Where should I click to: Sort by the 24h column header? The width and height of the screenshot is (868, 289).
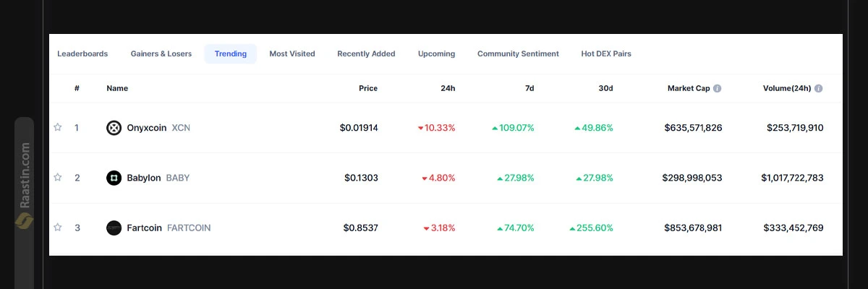[x=448, y=88]
